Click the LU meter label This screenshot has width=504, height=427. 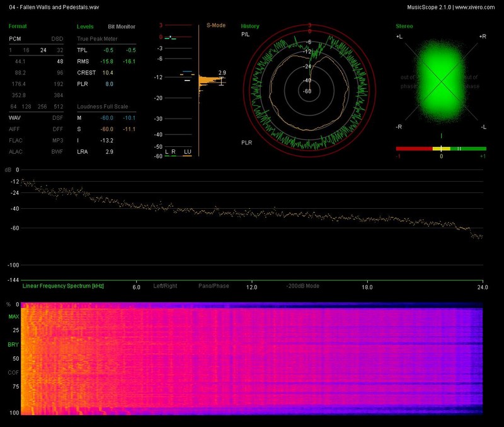[187, 152]
